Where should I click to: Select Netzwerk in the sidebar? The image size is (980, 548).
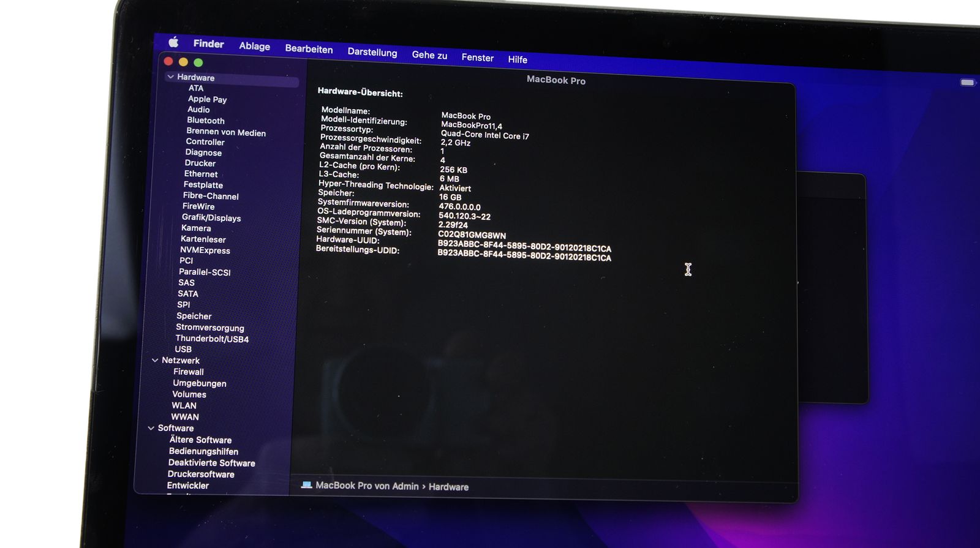180,361
